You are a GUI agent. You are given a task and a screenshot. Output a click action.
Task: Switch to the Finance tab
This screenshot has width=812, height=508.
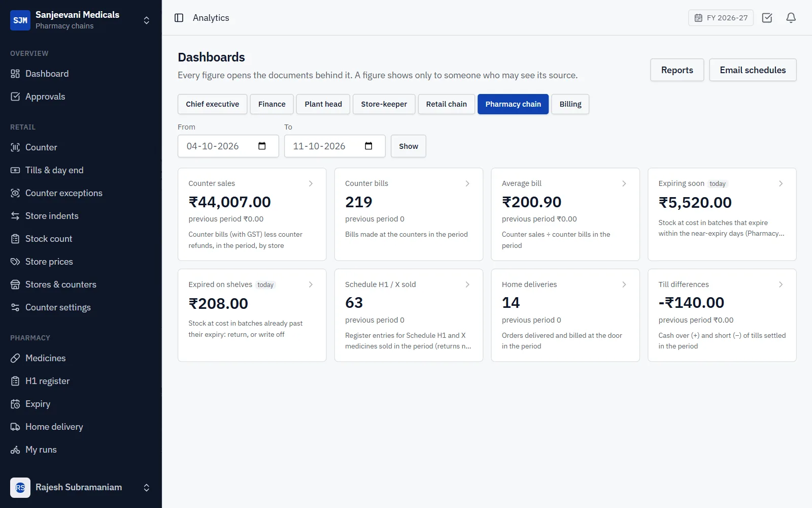[272, 104]
